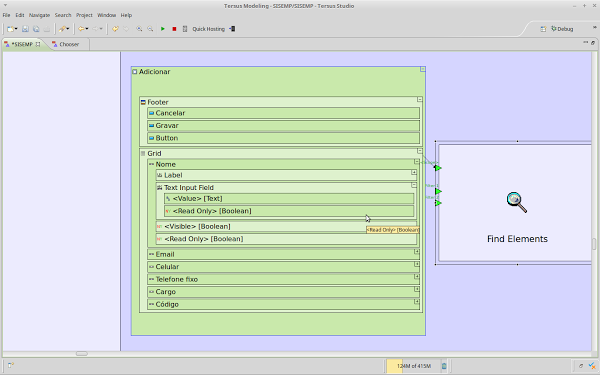Viewport: 600px width, 375px height.
Task: Click the Forward arrow navigation icon
Action: (95, 29)
